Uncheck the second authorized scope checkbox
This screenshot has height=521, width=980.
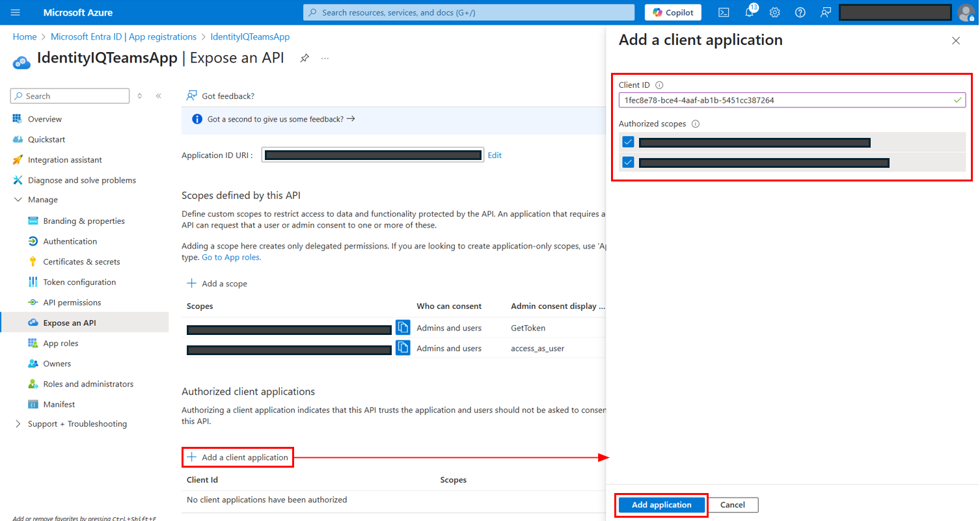point(628,162)
